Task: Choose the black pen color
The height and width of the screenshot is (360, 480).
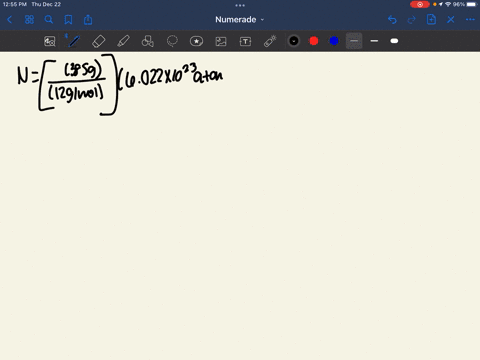Action: [x=294, y=41]
